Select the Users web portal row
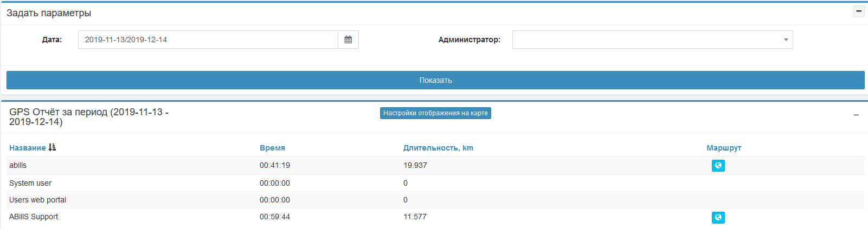 click(x=37, y=200)
